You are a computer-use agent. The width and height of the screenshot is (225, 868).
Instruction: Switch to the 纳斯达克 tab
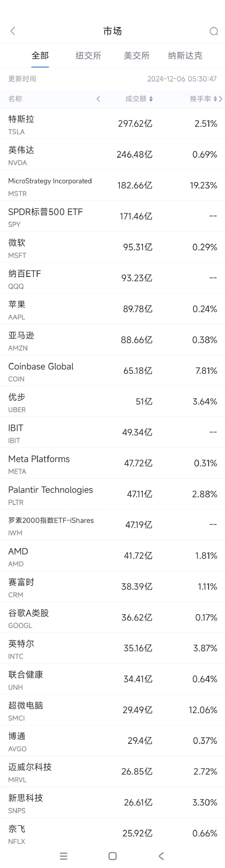[x=185, y=56]
